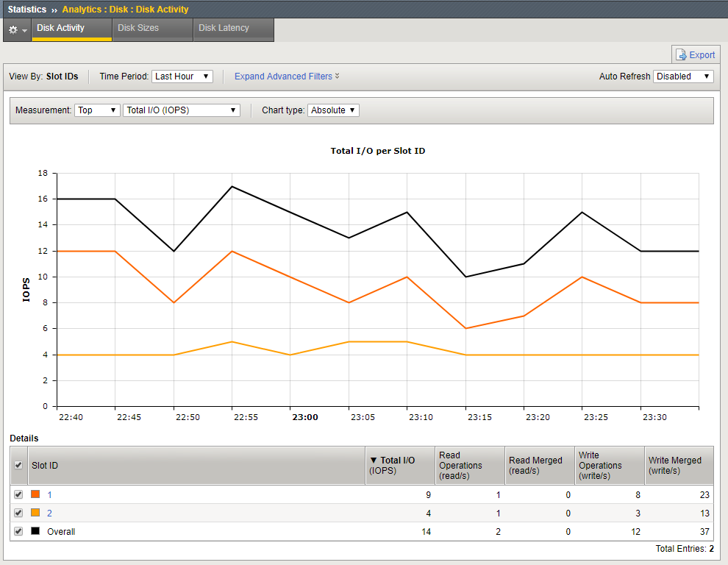The height and width of the screenshot is (565, 728).
Task: Click the yellow Slot 2 legend square
Action: click(x=35, y=513)
